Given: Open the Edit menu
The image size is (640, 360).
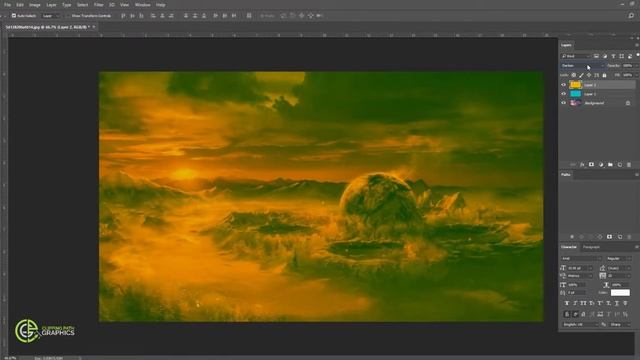Looking at the screenshot, I should click(20, 5).
